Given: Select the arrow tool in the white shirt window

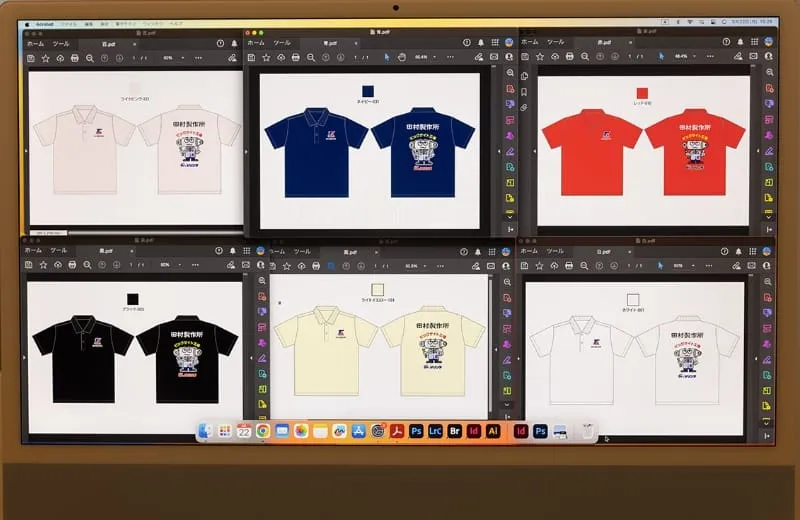Looking at the screenshot, I should coord(660,265).
